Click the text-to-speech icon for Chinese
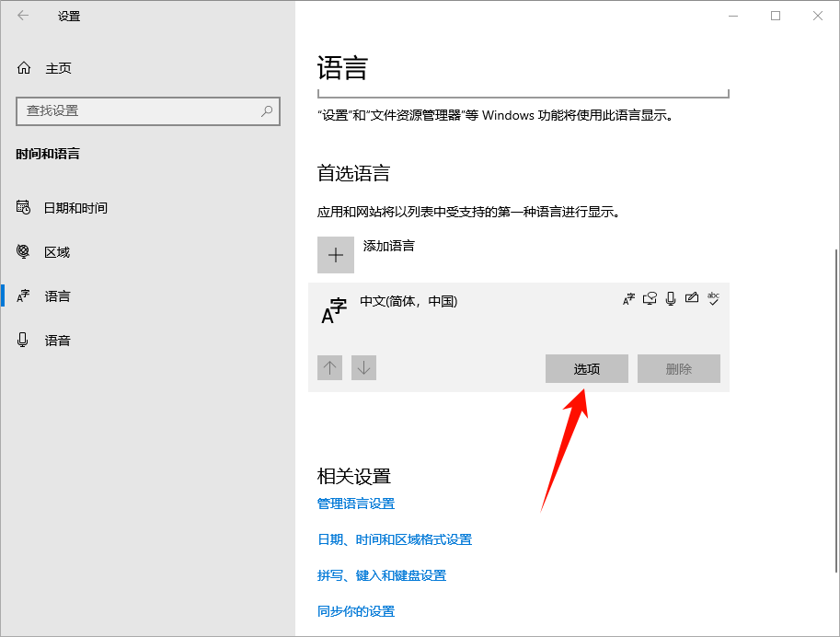This screenshot has height=637, width=840. tap(650, 298)
